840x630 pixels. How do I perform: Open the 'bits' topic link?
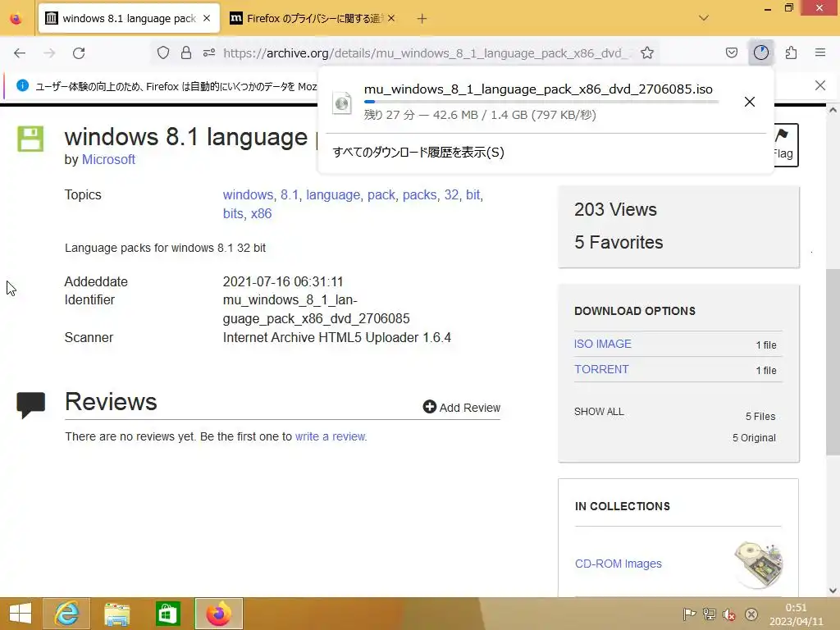[x=233, y=213]
